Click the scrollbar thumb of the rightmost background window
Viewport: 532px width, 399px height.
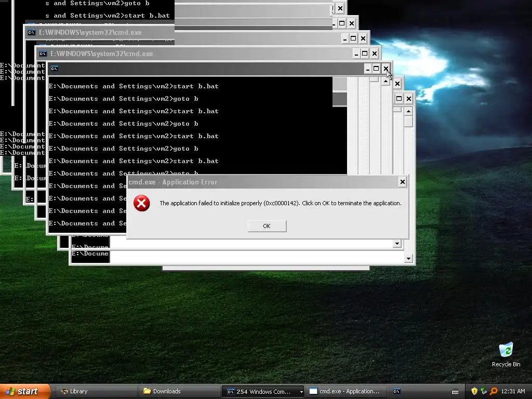coord(408,121)
